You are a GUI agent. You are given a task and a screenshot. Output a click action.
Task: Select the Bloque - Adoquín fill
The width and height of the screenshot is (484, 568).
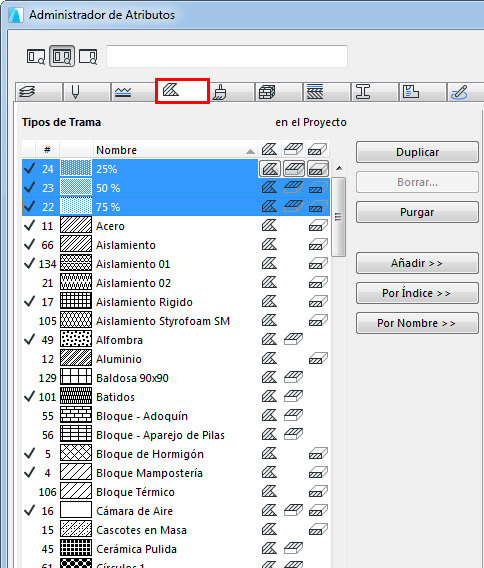click(176, 416)
